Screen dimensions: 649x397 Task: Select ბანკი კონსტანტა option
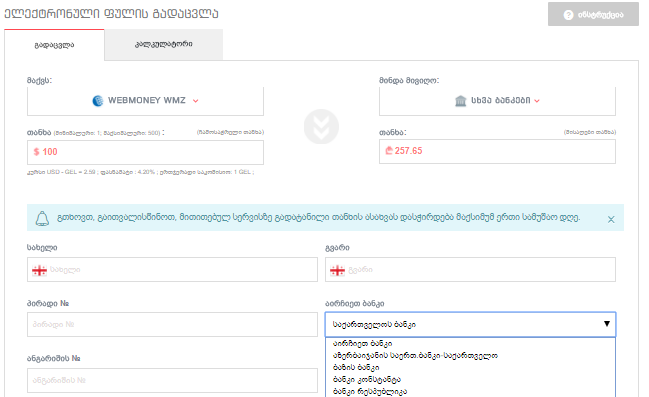[470, 380]
